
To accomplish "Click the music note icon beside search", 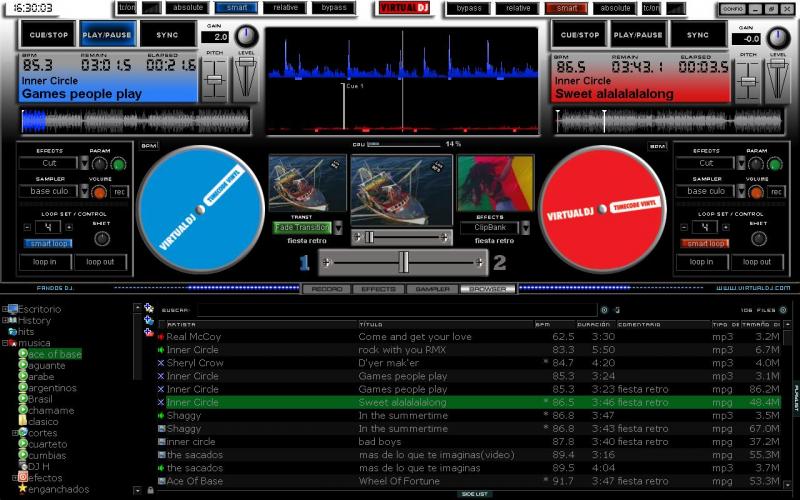I will 617,310.
